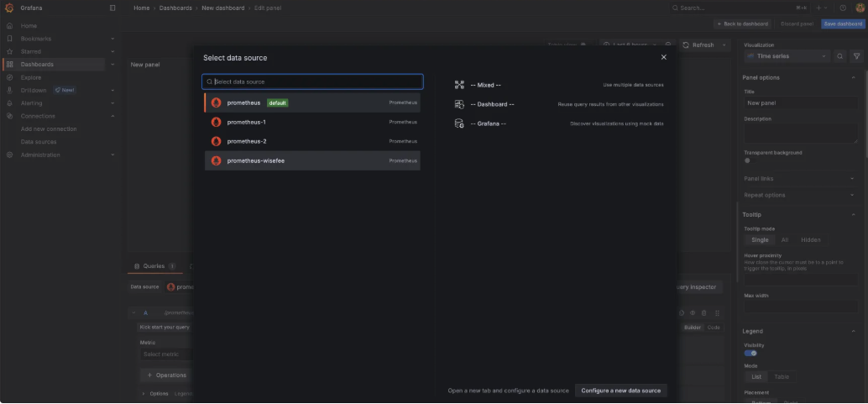Open the Time series visualization dropdown

click(x=787, y=56)
